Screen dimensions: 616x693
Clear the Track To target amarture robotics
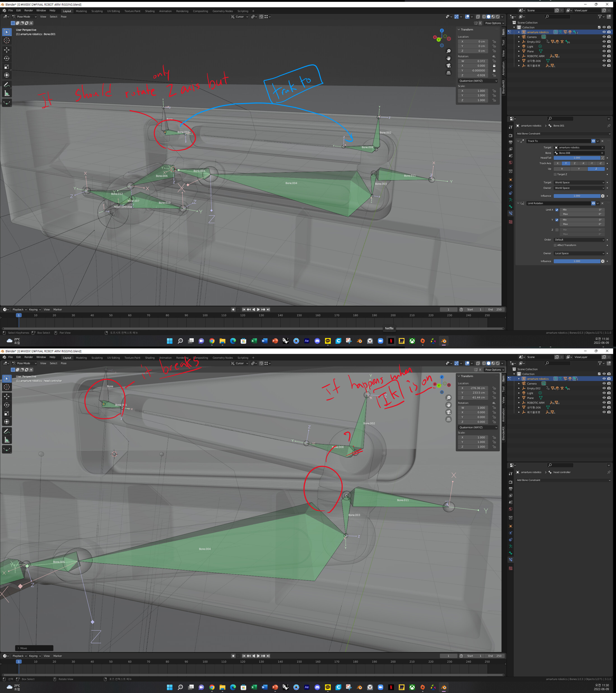click(x=602, y=148)
